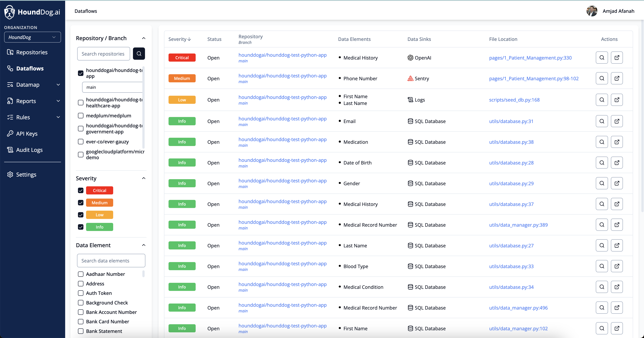Click utils/data_manager.py:389 file location link
Image resolution: width=644 pixels, height=338 pixels.
click(x=518, y=225)
